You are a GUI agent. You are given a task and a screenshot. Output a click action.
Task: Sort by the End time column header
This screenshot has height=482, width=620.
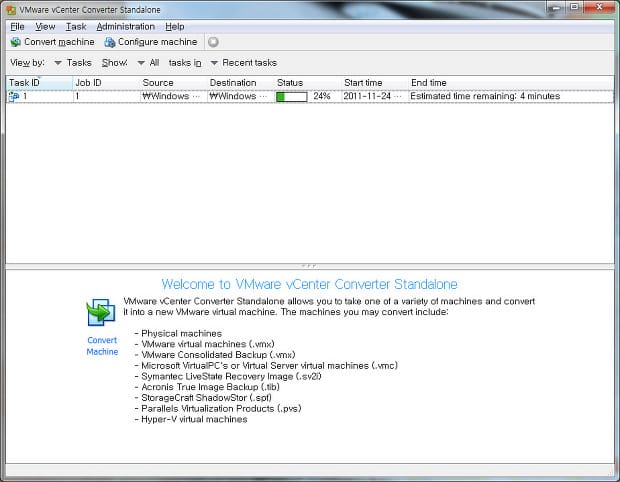(x=511, y=83)
